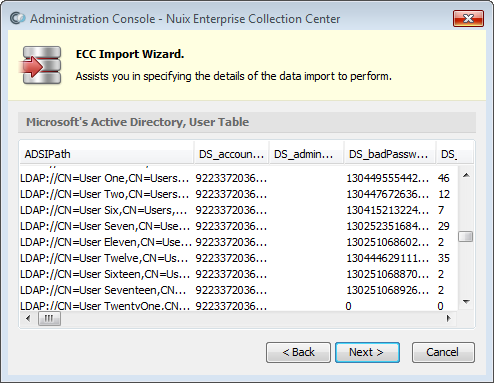Click the value 130444629111... for User Twelve
Viewport: 494px width, 383px height.
(388, 258)
